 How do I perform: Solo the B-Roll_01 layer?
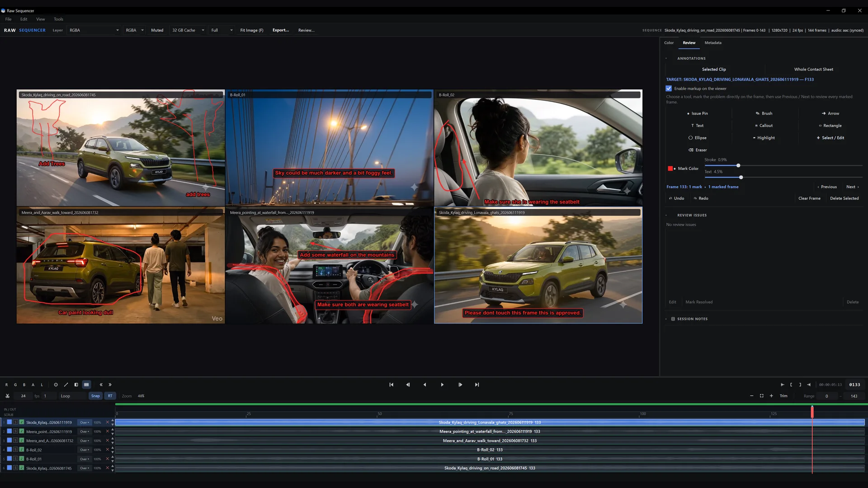(x=15, y=459)
